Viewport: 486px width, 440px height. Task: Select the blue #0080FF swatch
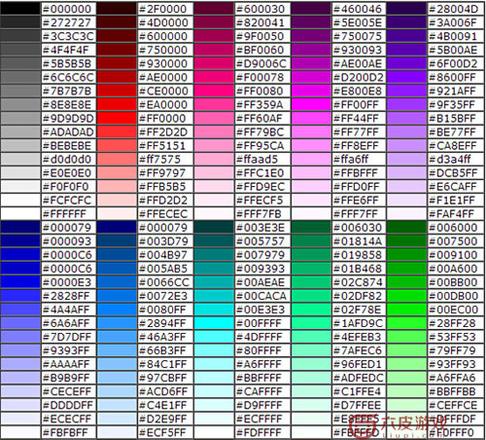coord(116,310)
